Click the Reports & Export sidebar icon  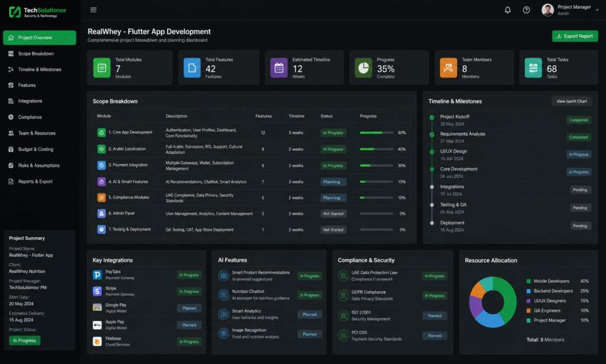(11, 181)
